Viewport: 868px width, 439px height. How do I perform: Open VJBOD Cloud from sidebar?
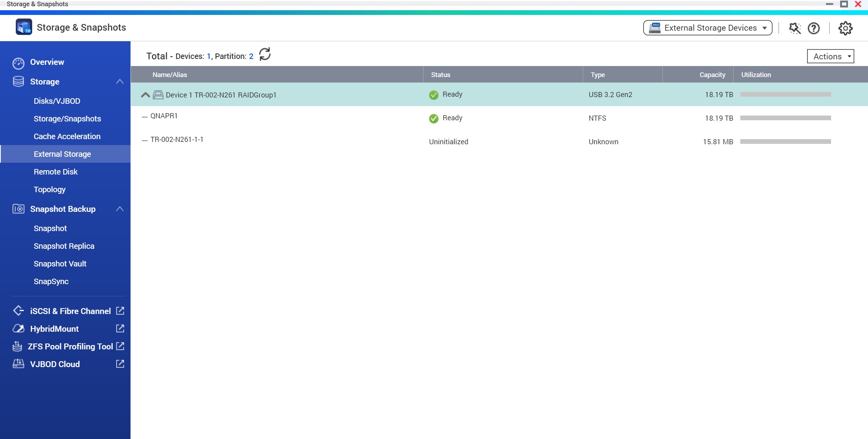tap(55, 364)
